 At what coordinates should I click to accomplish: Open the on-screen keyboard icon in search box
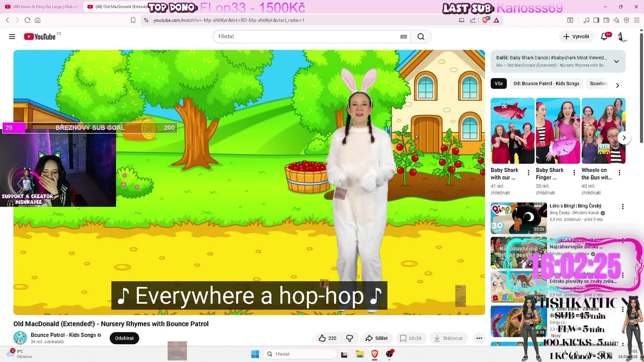tap(404, 36)
